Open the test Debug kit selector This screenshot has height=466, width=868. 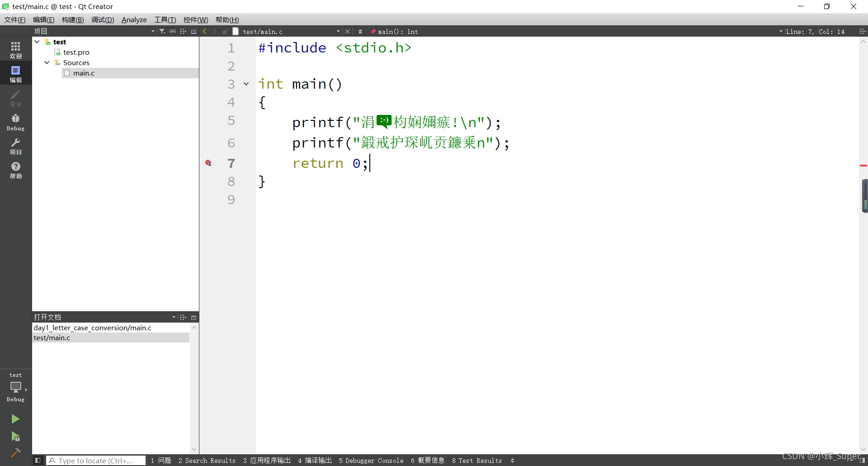click(16, 387)
